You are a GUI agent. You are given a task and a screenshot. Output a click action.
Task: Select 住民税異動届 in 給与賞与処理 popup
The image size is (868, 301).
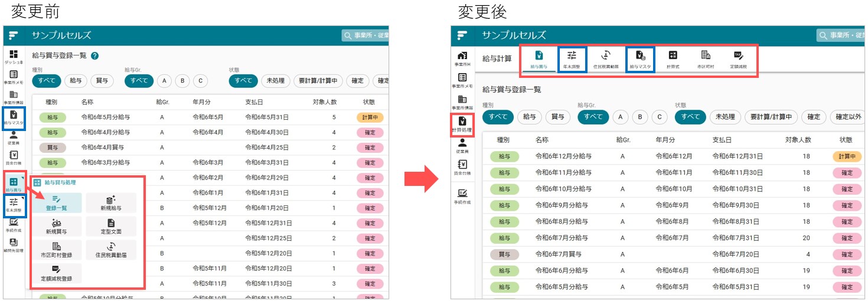[x=111, y=250]
